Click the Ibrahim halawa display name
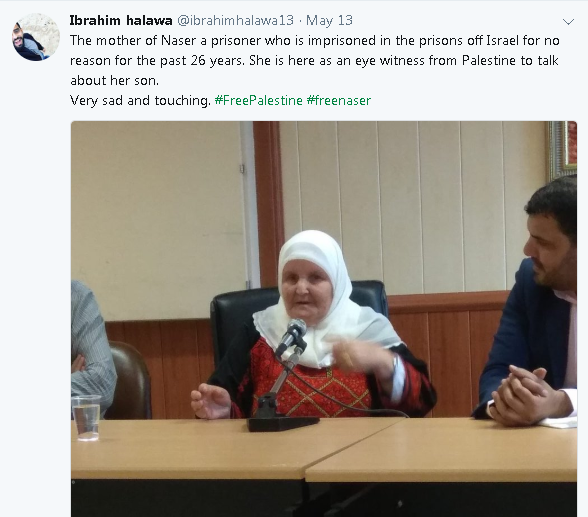This screenshot has height=517, width=588. tap(121, 20)
